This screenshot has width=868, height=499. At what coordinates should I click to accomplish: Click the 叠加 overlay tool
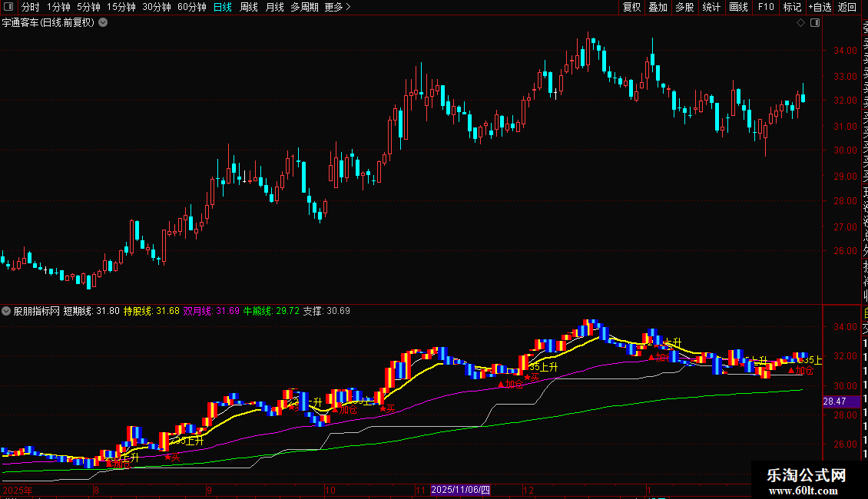[x=658, y=8]
